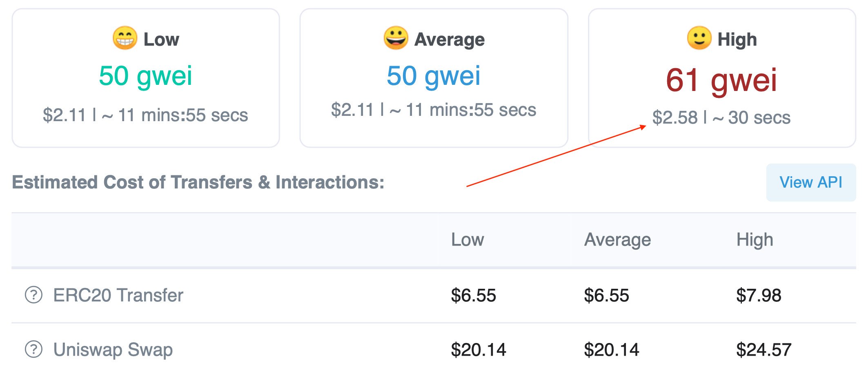The width and height of the screenshot is (868, 372).
Task: Click the smiling emoji beside Average
Action: point(396,38)
